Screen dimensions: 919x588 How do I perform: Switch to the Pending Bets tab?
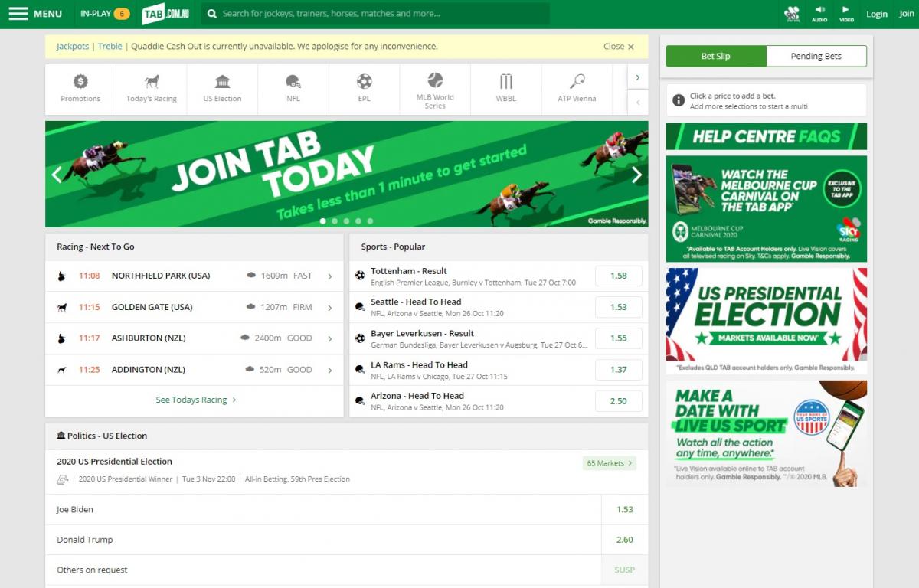click(816, 56)
